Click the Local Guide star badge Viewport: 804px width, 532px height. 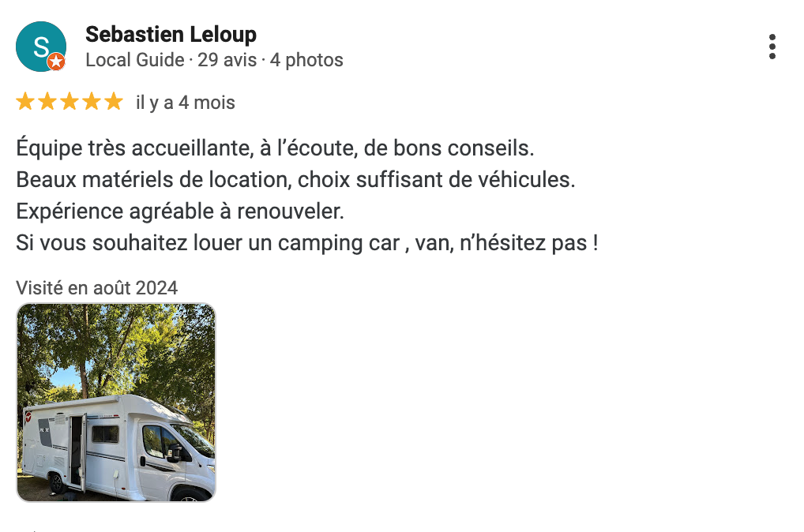pyautogui.click(x=58, y=61)
